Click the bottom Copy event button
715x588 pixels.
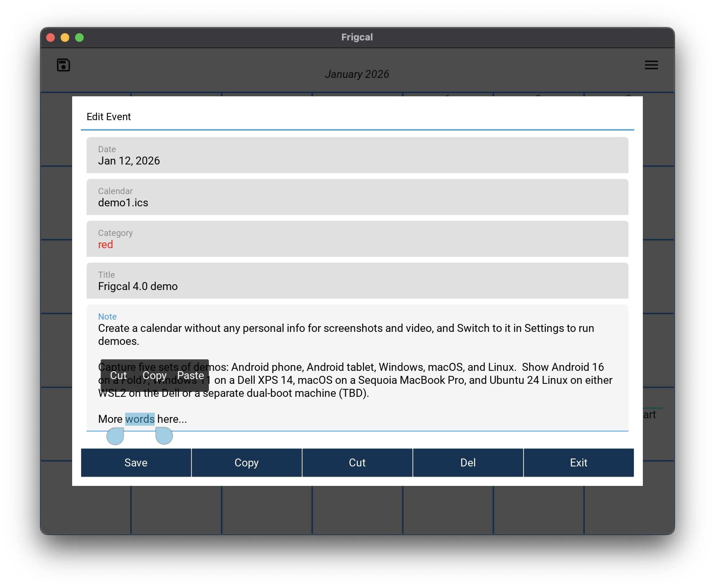247,462
